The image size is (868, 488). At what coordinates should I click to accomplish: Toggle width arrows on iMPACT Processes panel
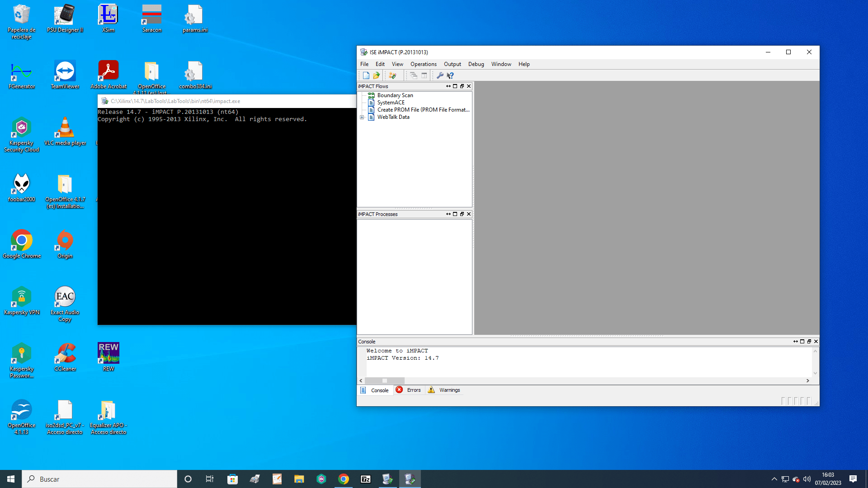click(448, 214)
